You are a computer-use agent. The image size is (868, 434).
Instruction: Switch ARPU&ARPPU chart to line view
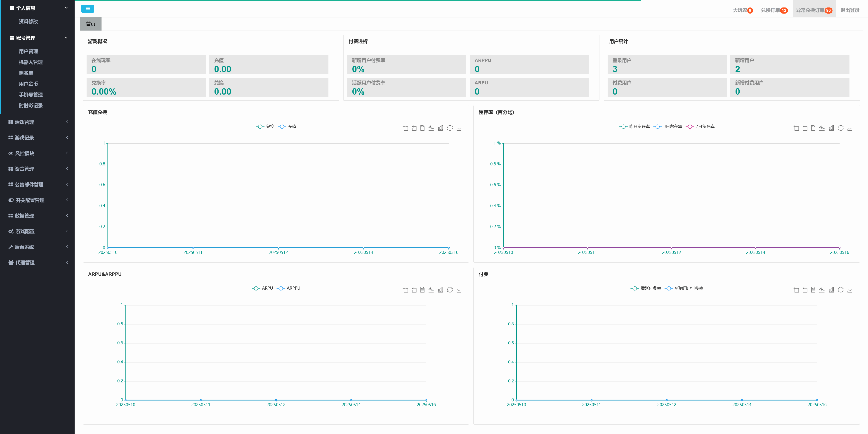click(431, 290)
